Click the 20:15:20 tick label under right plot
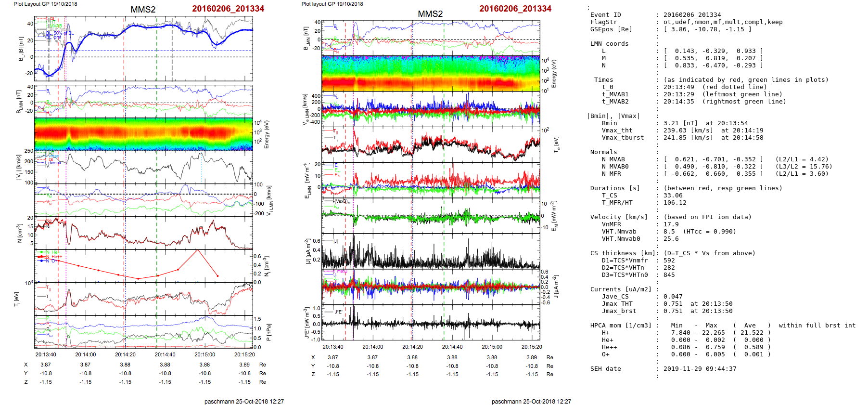This screenshot has height=405, width=868. click(532, 347)
